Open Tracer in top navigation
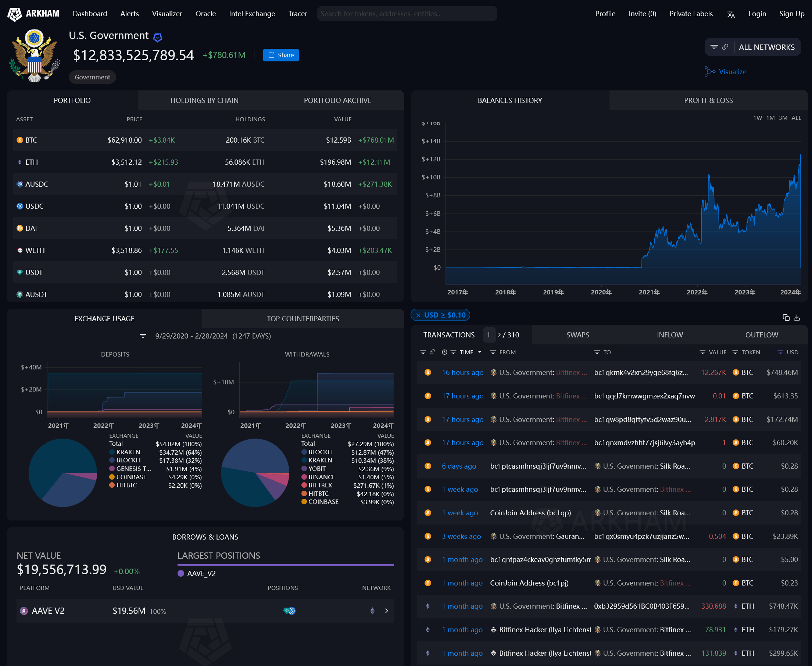 click(297, 14)
